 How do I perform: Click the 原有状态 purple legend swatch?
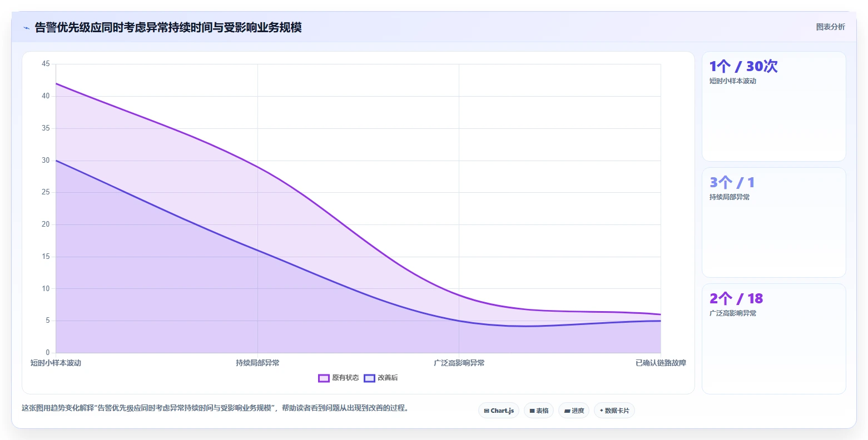pyautogui.click(x=324, y=378)
